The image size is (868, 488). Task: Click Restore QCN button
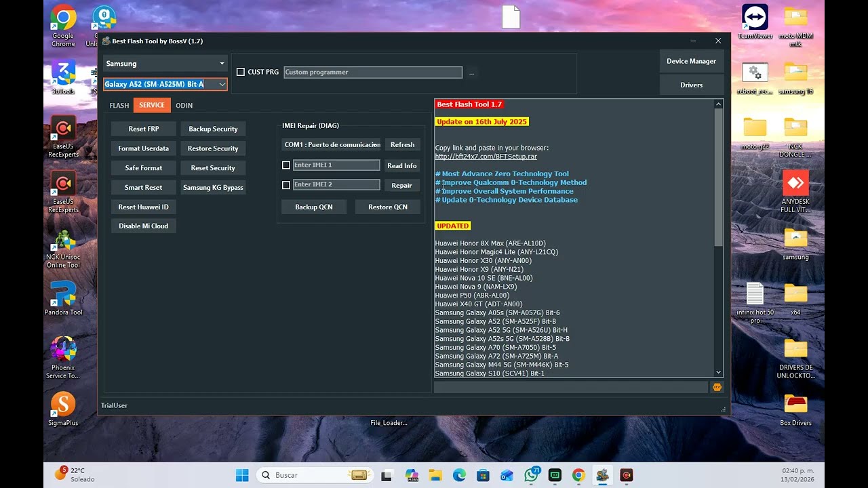point(388,207)
